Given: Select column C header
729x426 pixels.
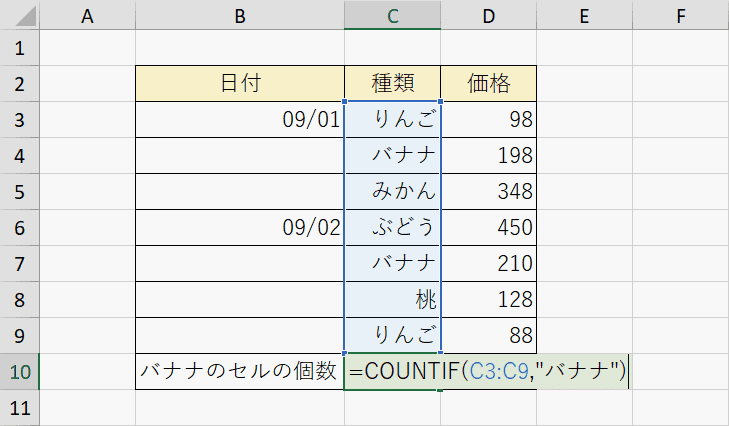Looking at the screenshot, I should click(x=392, y=15).
